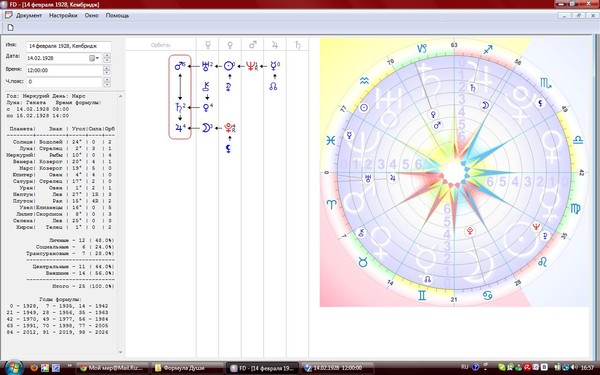Screen dimensions: 600x375
Task: Click the Jupiter symbol in the formula center
Action: point(179,128)
